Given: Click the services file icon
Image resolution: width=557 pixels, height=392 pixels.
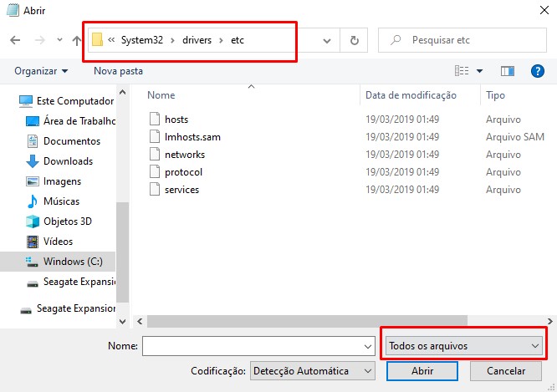Looking at the screenshot, I should point(155,189).
